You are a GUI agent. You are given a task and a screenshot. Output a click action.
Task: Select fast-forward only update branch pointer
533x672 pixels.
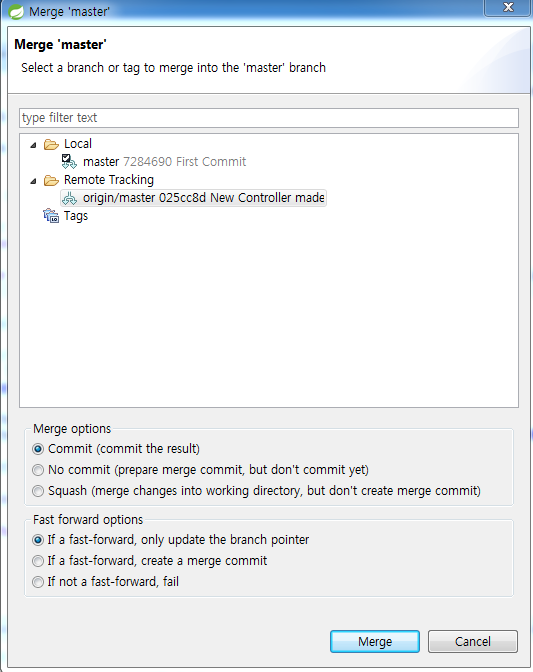point(38,540)
